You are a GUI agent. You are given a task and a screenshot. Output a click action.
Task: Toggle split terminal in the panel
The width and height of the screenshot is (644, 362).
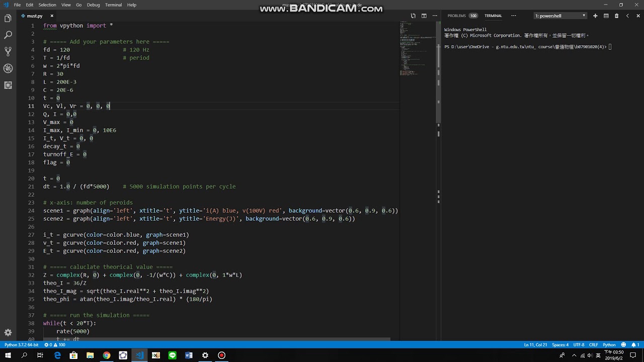click(x=606, y=16)
